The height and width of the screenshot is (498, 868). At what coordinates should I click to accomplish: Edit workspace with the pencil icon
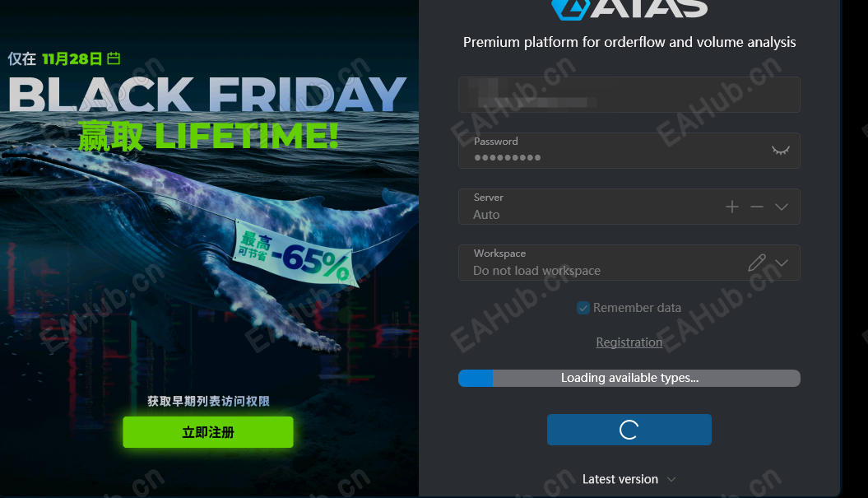click(x=757, y=263)
